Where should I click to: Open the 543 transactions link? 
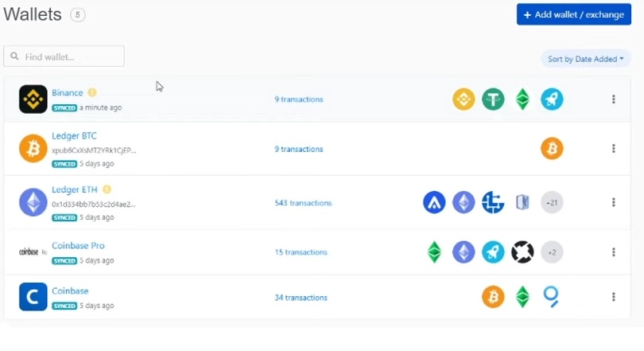(303, 203)
